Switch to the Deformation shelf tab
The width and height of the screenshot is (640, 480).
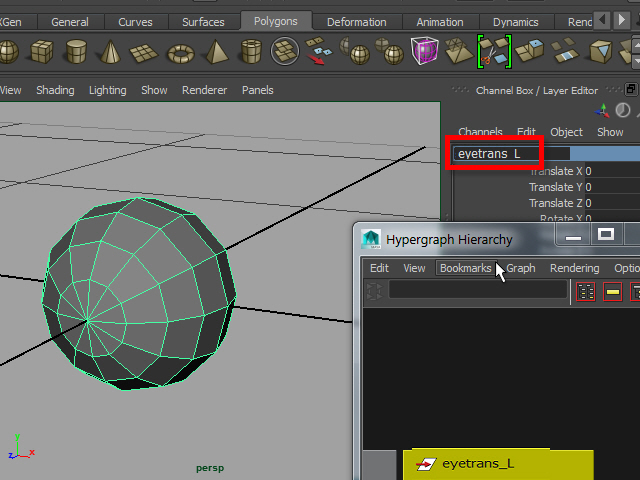pyautogui.click(x=356, y=22)
